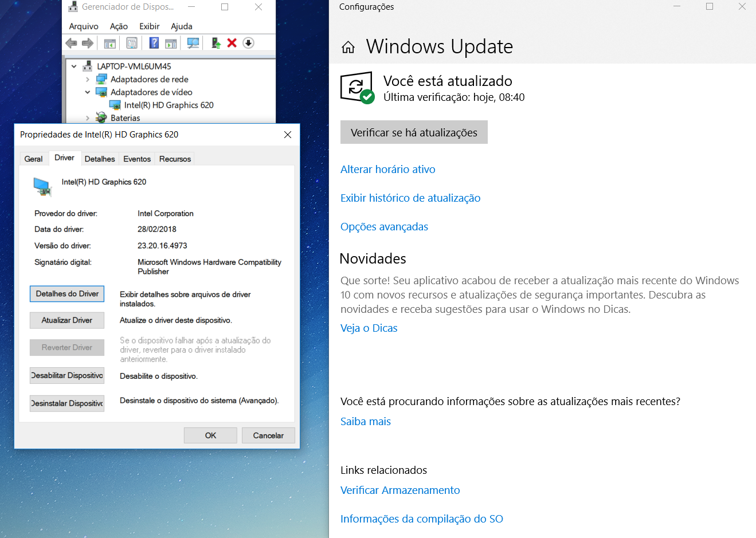
Task: Scan for hardware changes monitor icon
Action: tap(193, 43)
